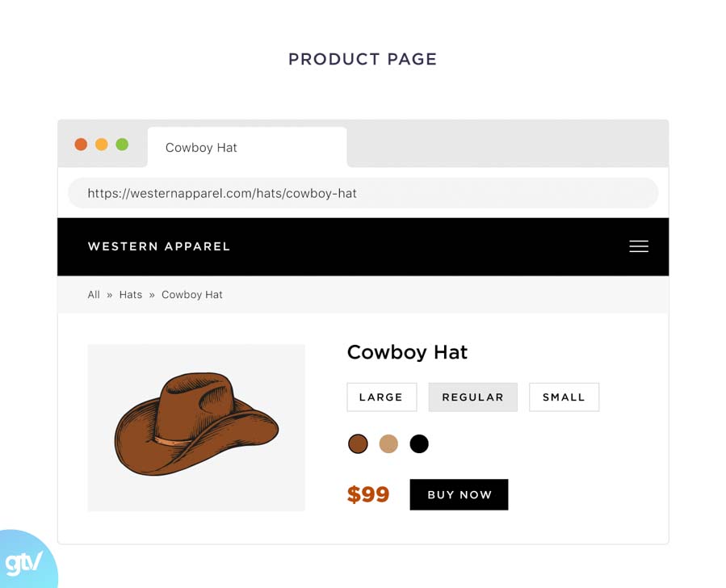Select the dark brown color swatch
The image size is (726, 588).
coord(358,443)
